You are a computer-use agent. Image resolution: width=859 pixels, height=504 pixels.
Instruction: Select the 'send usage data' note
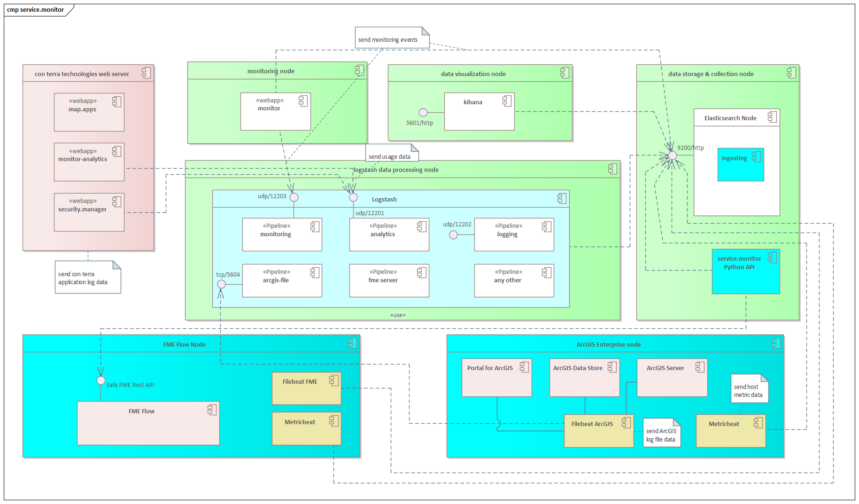392,153
